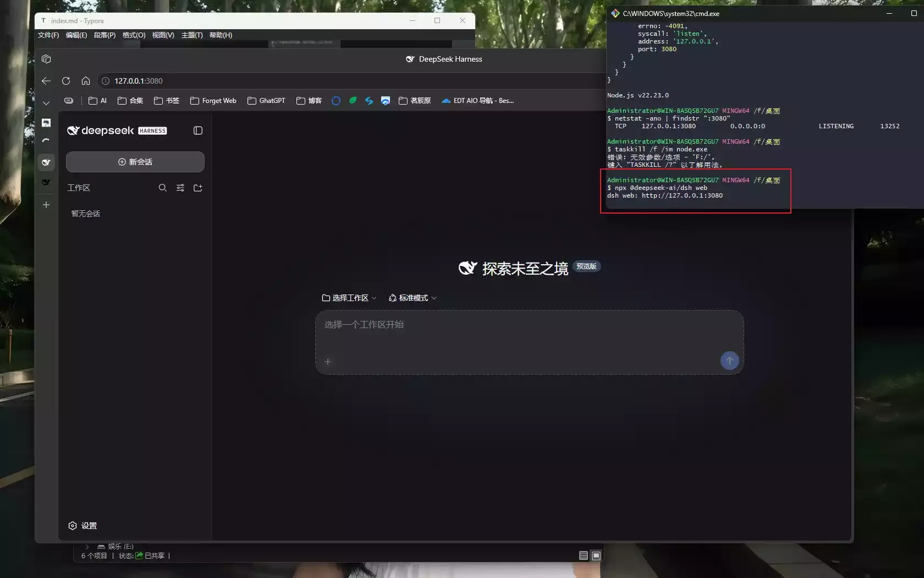This screenshot has height=578, width=924.
Task: Attach a file with the plus icon
Action: 328,362
